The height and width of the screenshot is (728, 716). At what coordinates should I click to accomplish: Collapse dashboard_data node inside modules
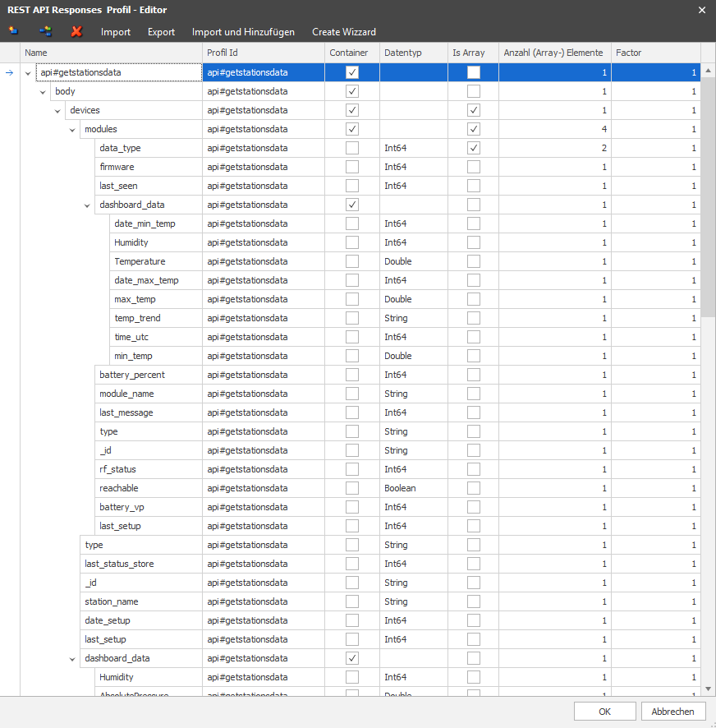(87, 205)
